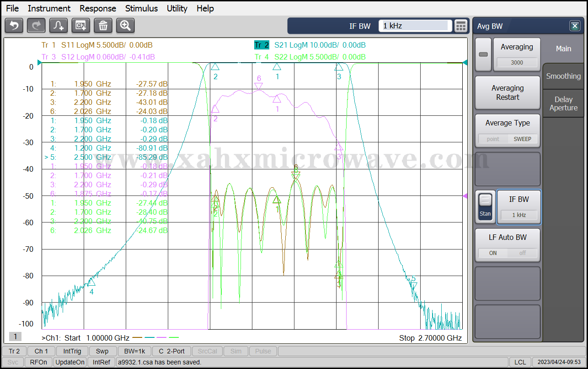
Task: Toggle LF Auto BW ON/off
Action: click(x=508, y=253)
